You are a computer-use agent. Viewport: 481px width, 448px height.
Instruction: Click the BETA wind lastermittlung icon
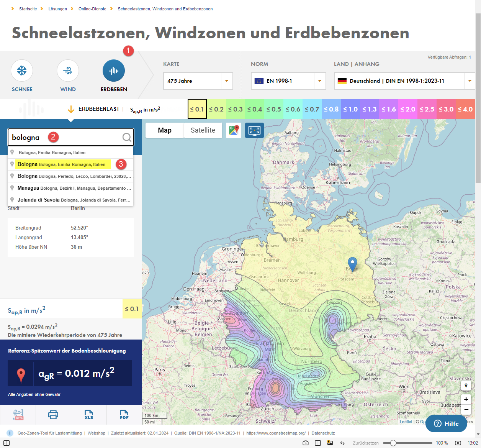click(x=18, y=415)
